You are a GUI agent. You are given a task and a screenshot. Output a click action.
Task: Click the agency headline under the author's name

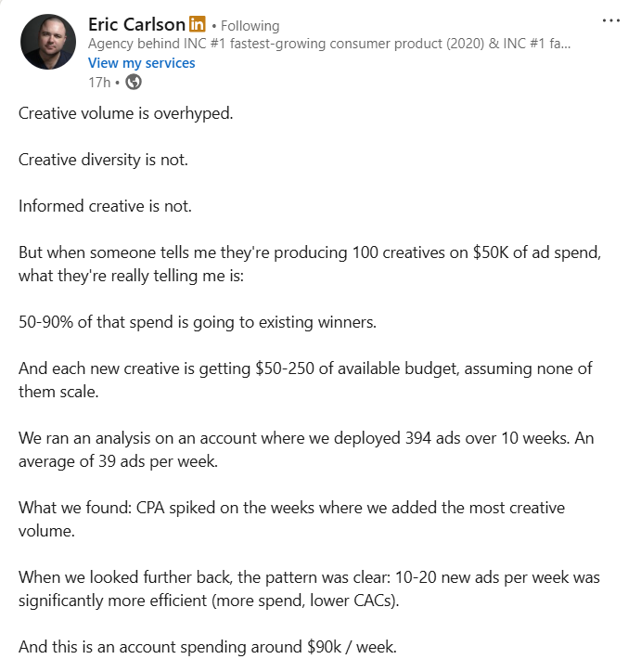pos(329,44)
